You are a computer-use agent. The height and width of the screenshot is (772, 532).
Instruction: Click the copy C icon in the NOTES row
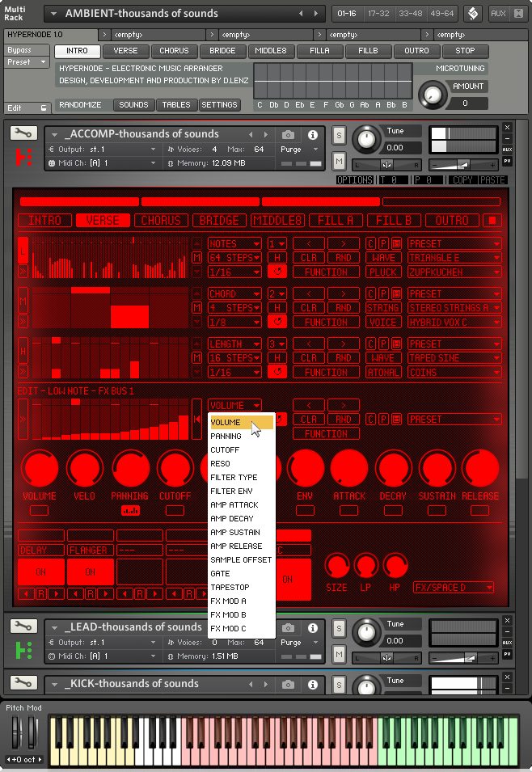click(371, 243)
